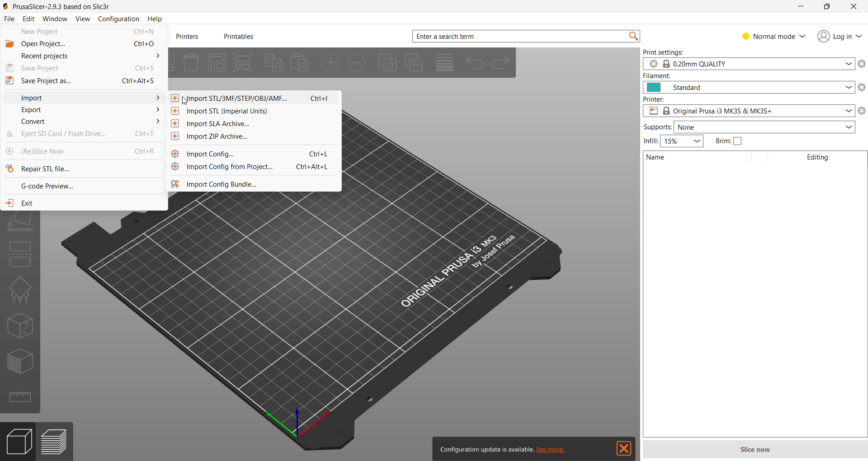Click the Slice now button
This screenshot has height=461, width=868.
(755, 450)
